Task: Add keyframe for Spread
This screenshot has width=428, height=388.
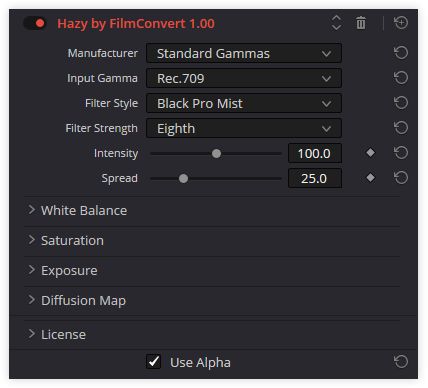Action: point(370,178)
